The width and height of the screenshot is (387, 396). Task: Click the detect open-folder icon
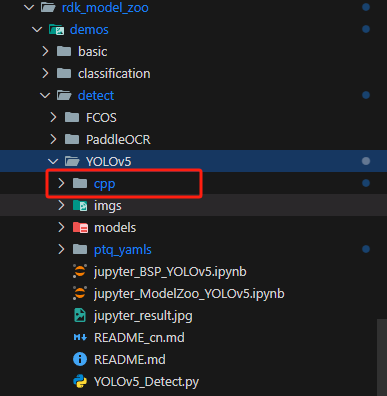click(x=64, y=96)
